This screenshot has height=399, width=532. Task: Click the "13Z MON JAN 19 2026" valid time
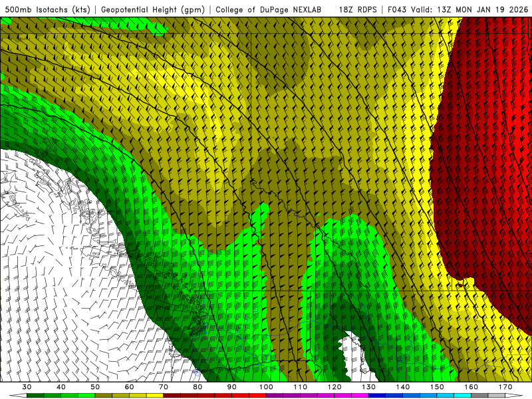tap(483, 9)
